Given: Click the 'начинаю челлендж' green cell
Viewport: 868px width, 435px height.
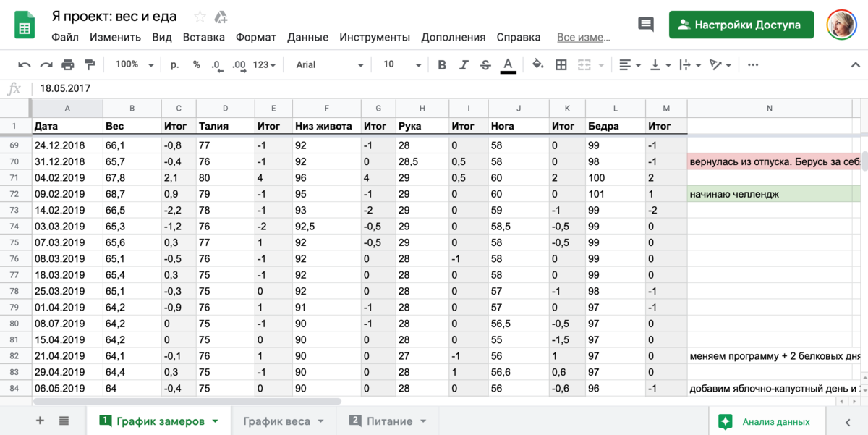Looking at the screenshot, I should (774, 194).
